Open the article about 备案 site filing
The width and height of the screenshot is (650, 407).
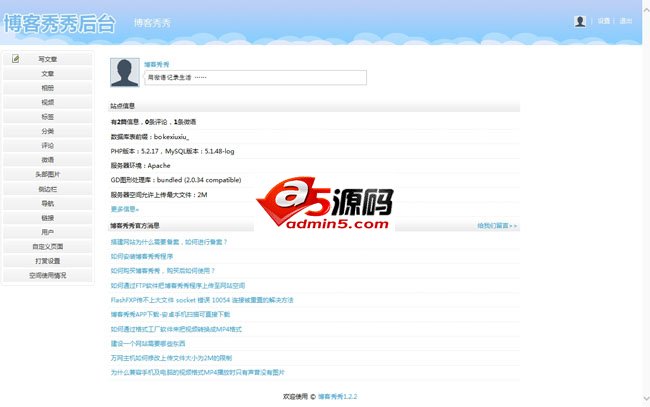(x=169, y=242)
